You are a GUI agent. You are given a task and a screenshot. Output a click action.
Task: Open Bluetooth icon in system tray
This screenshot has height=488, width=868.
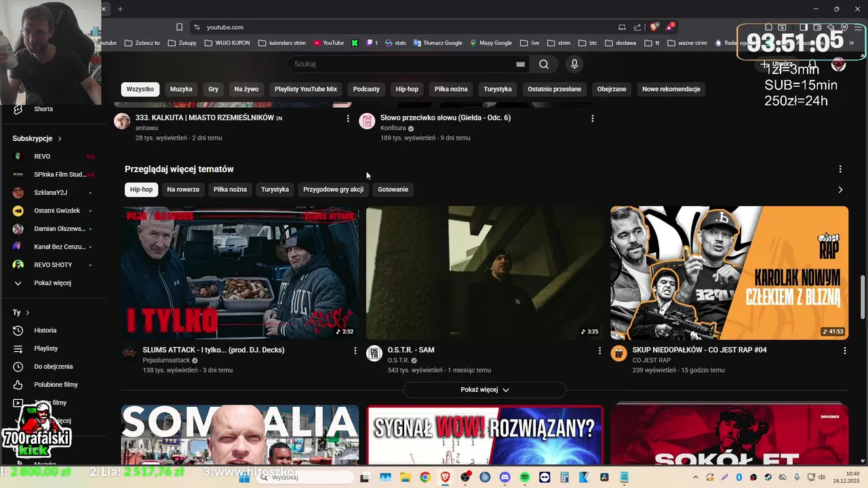coord(739,477)
